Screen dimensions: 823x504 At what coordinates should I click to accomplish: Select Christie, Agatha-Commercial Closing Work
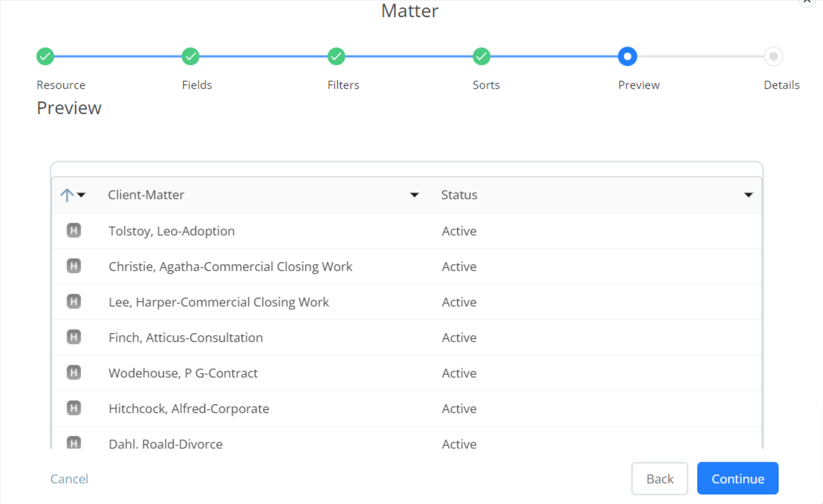point(230,267)
